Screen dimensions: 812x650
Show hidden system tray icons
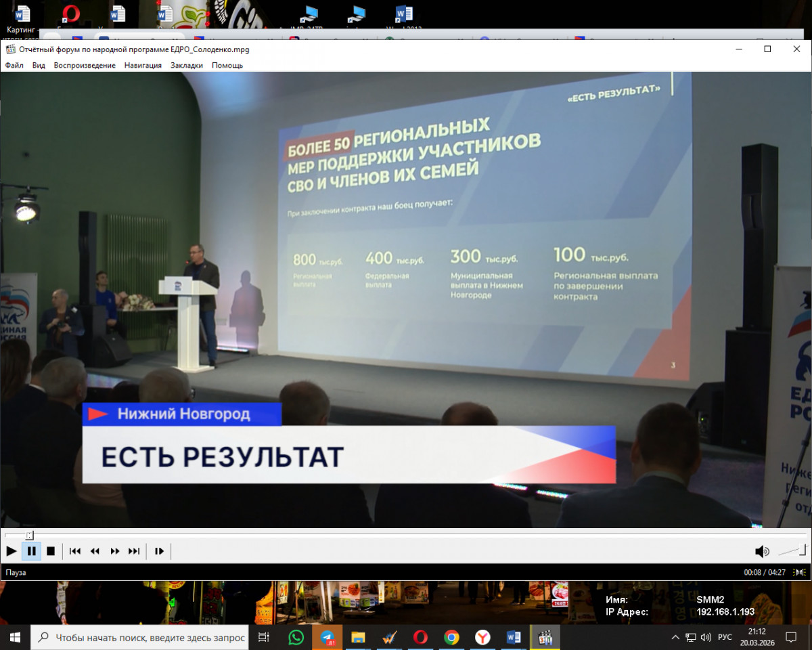[675, 637]
